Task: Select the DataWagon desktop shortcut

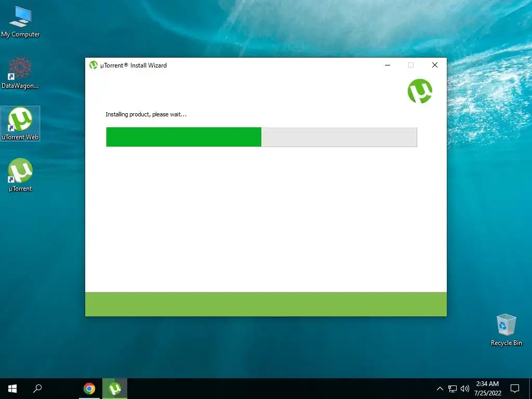Action: click(x=20, y=73)
